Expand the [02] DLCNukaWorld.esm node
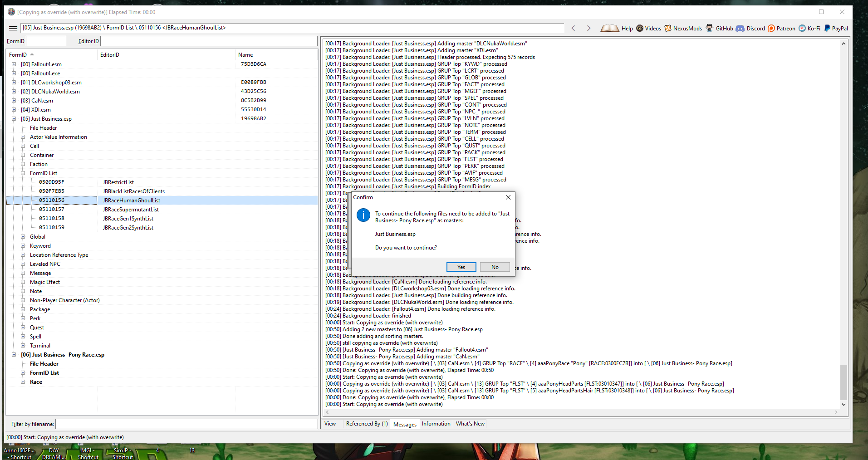Image resolution: width=868 pixels, height=460 pixels. coord(14,92)
